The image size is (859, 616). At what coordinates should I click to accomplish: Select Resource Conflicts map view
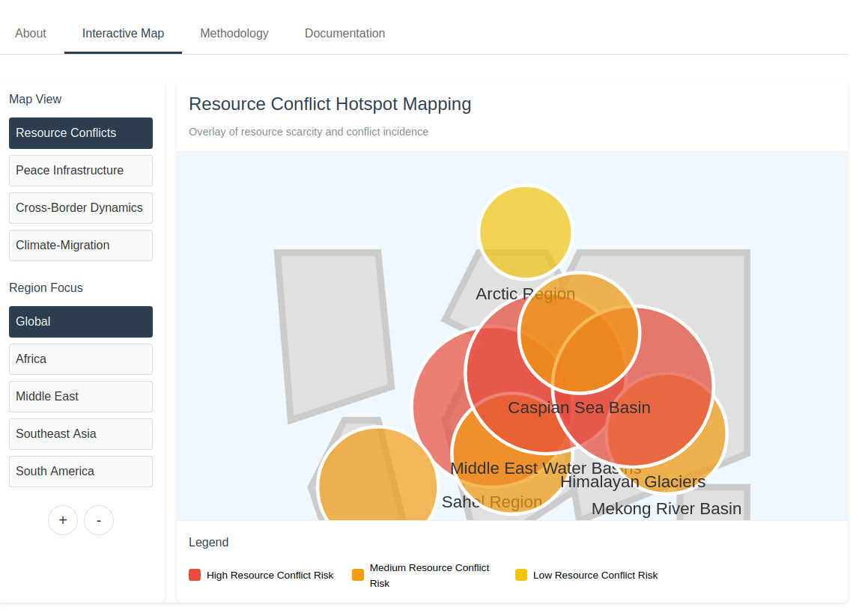tap(81, 133)
